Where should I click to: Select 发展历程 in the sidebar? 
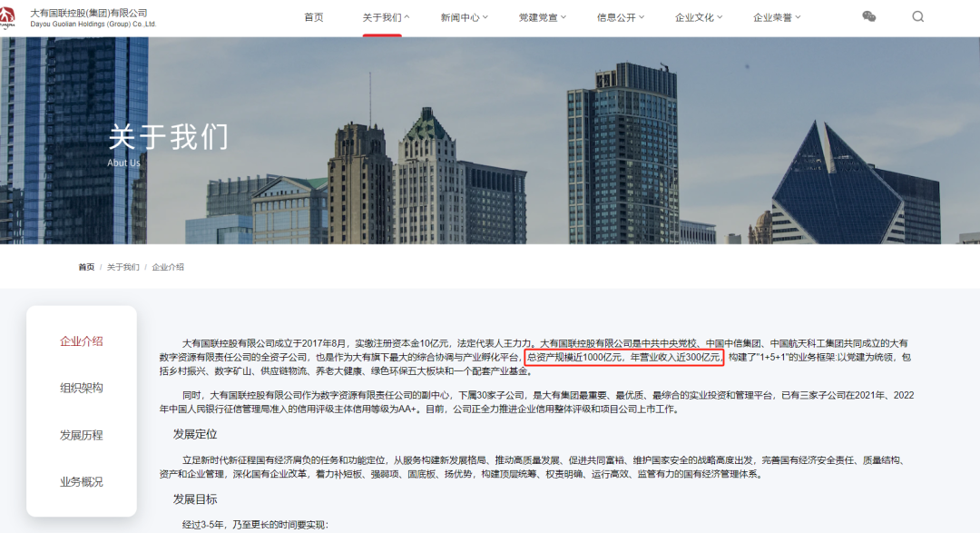coord(82,435)
